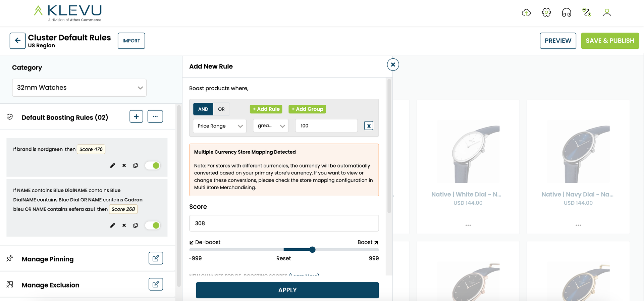Switch rule condition to OR
Viewport: 644px width, 301px height.
click(x=221, y=109)
